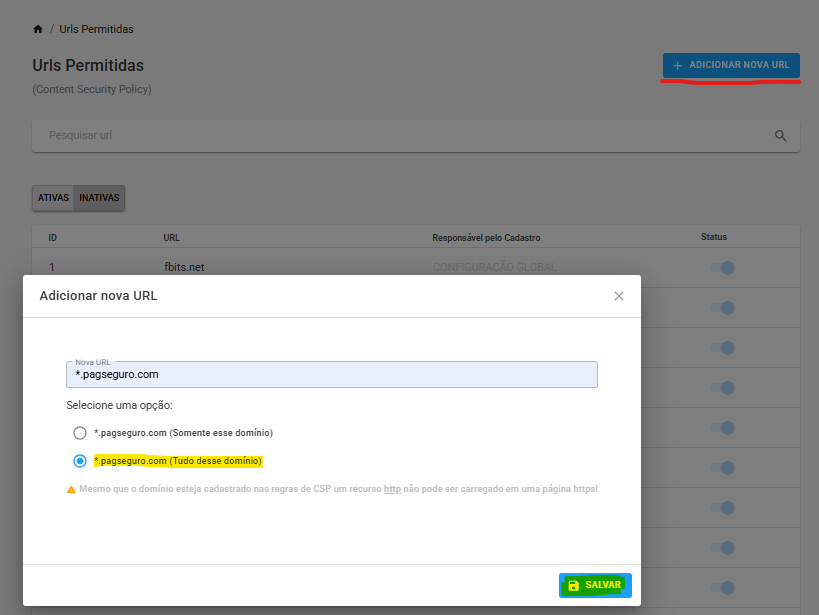Click the home breadcrumb icon
This screenshot has width=819, height=615.
click(38, 29)
